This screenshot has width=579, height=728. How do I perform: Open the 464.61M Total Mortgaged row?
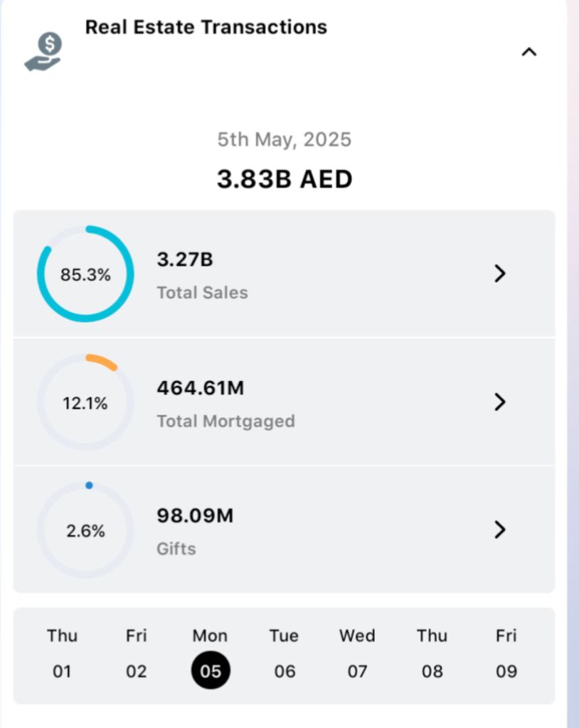pos(285,402)
